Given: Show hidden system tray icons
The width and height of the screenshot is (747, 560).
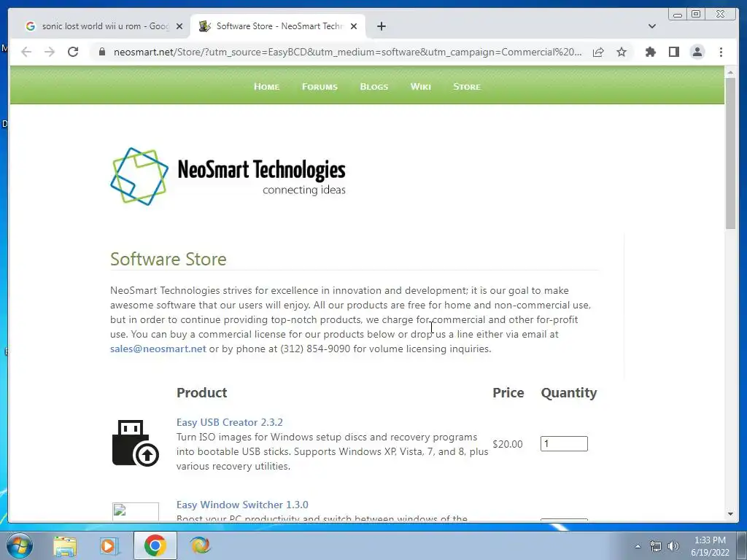Looking at the screenshot, I should click(x=638, y=546).
